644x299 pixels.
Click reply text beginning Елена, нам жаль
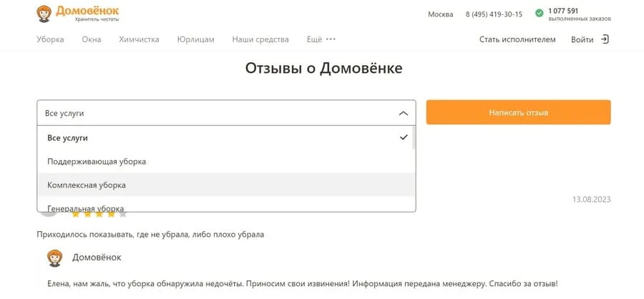(x=303, y=284)
